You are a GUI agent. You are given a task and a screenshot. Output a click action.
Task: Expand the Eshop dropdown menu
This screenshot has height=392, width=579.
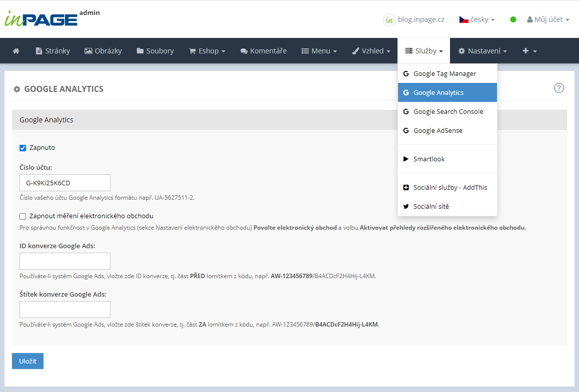(207, 51)
